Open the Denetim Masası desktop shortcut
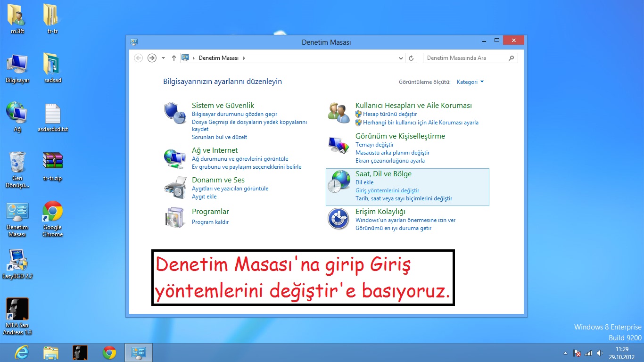 [17, 219]
